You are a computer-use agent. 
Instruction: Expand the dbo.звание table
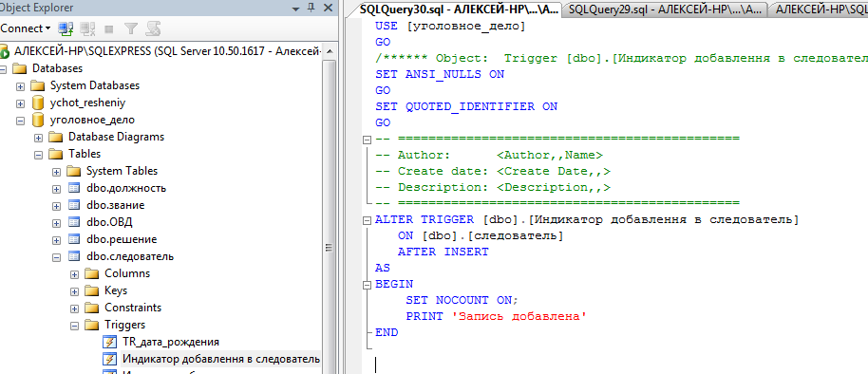[56, 206]
